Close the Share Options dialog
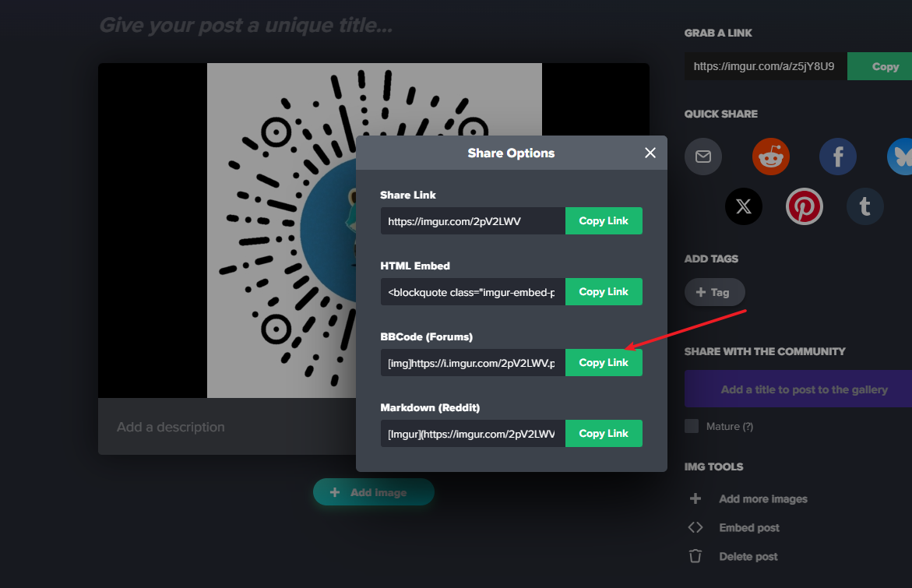 click(650, 153)
